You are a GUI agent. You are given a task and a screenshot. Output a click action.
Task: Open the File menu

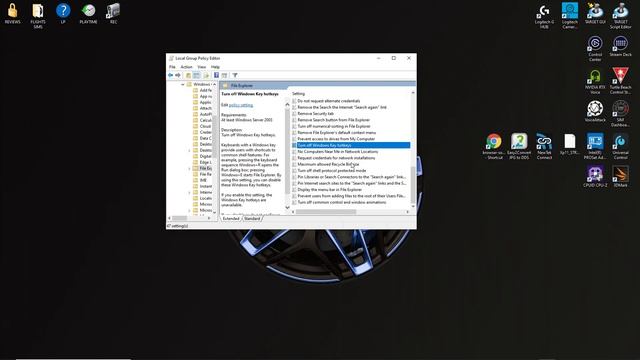pyautogui.click(x=172, y=67)
